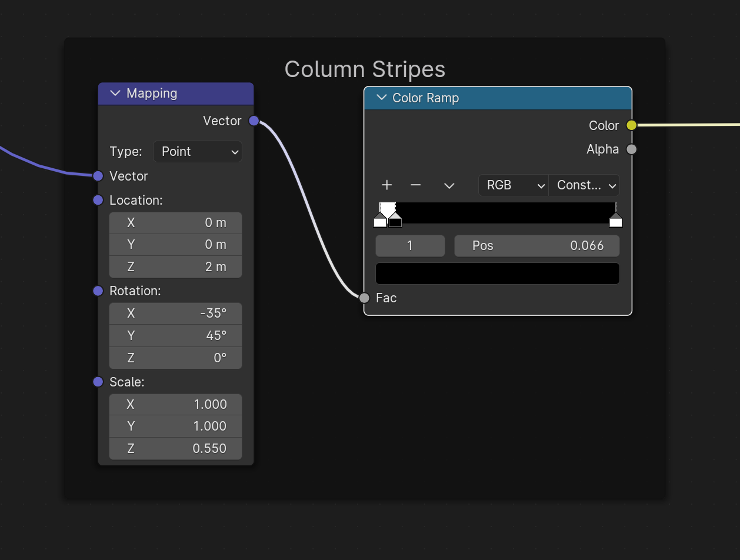
Task: Collapse the Mapping node
Action: coord(115,94)
